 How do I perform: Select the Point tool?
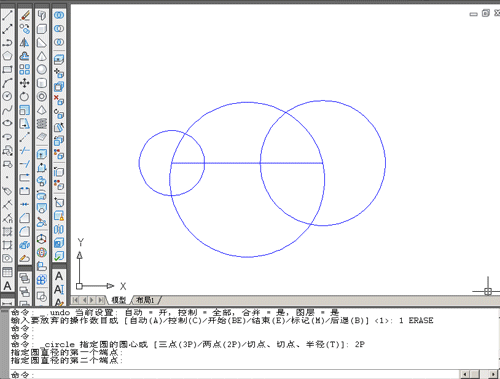[x=7, y=177]
